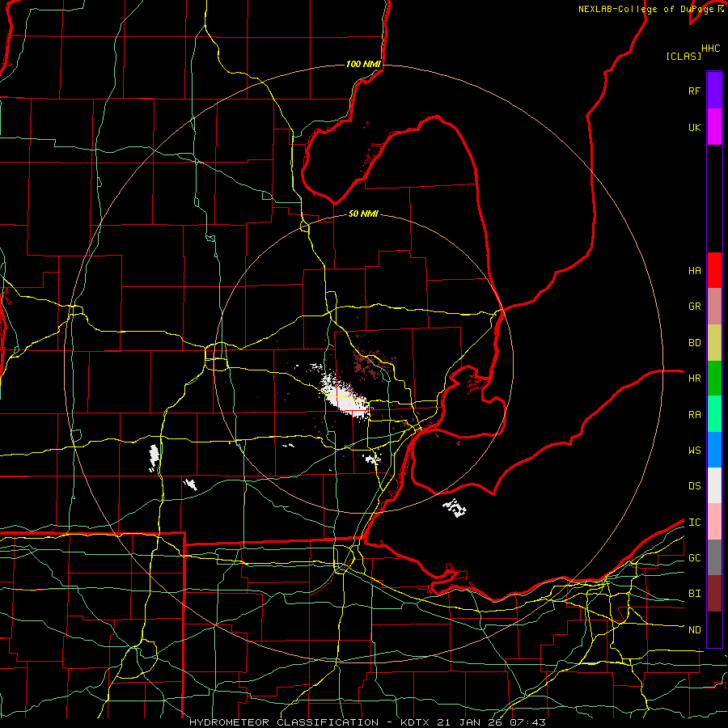The height and width of the screenshot is (728, 728).
Task: Click the "100 NMI" range ring label
Action: 363,64
